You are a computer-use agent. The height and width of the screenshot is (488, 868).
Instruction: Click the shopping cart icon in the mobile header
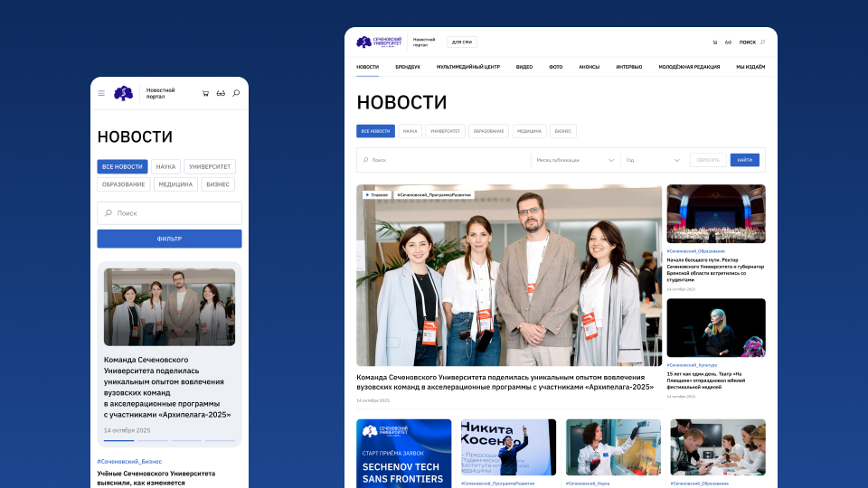click(x=205, y=93)
